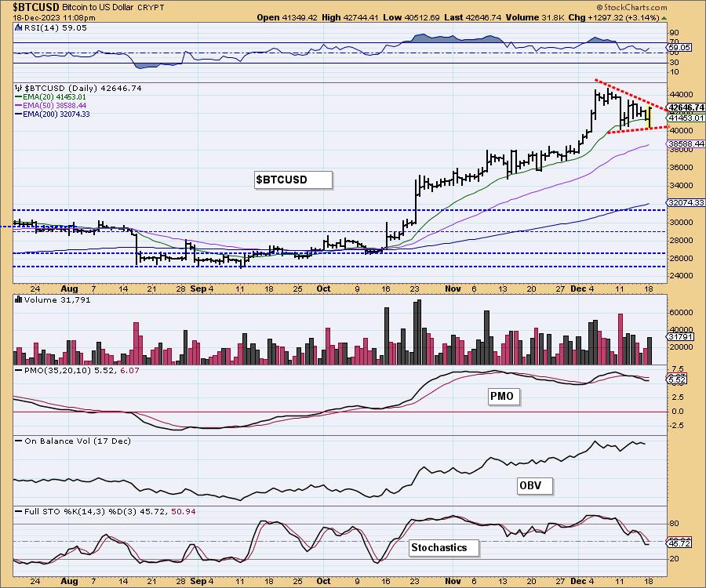Click the CRYPT exchange label
This screenshot has width=706, height=588.
150,8
